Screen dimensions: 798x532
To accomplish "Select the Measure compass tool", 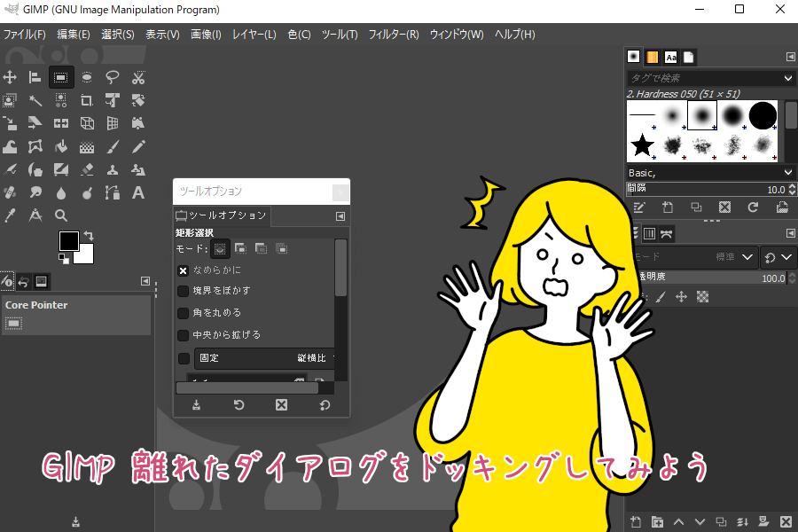I will [x=35, y=215].
